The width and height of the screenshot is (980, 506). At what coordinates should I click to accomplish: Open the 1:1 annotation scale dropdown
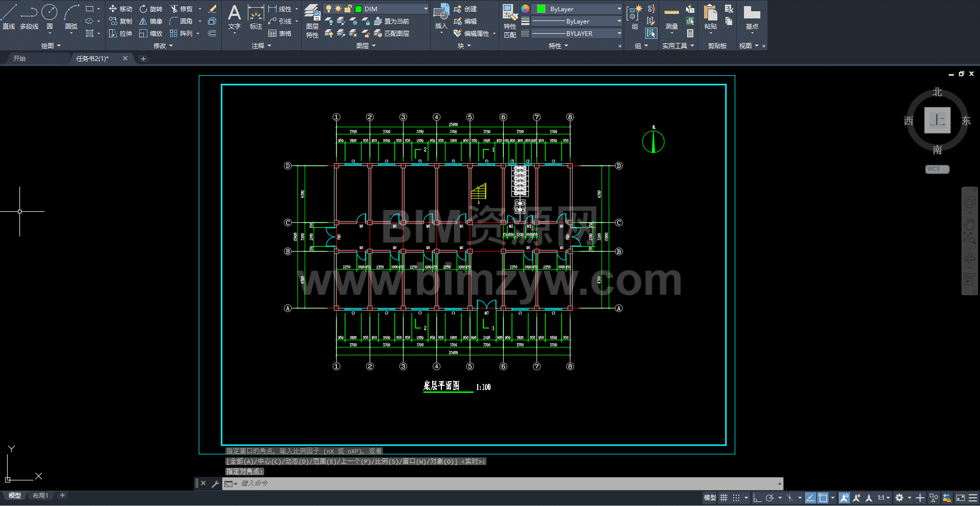pos(883,497)
